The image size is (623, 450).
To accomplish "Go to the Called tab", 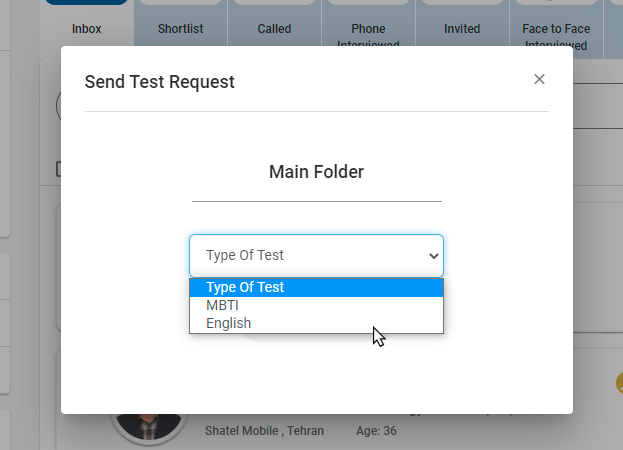I will (x=274, y=29).
